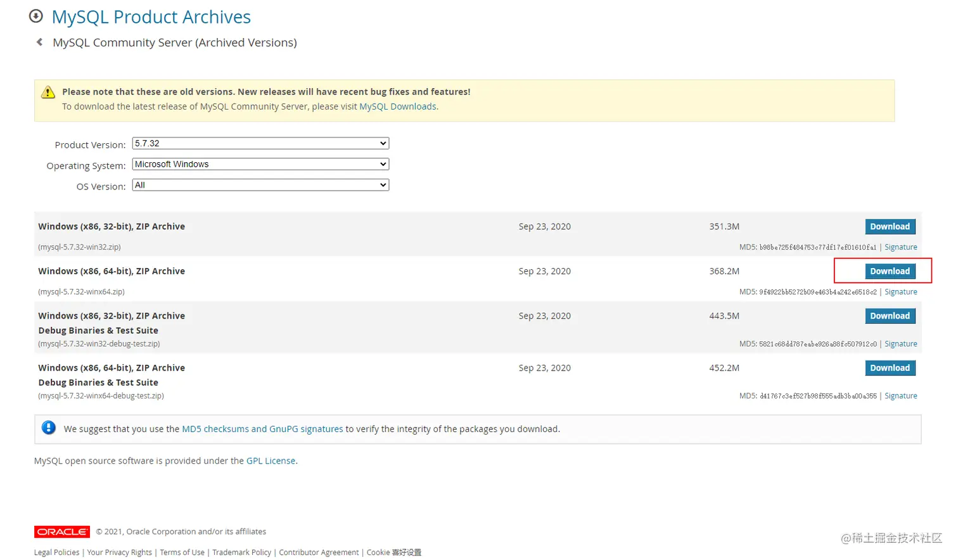Click the MySQL Community Server (Archived Versions) title

tap(175, 42)
